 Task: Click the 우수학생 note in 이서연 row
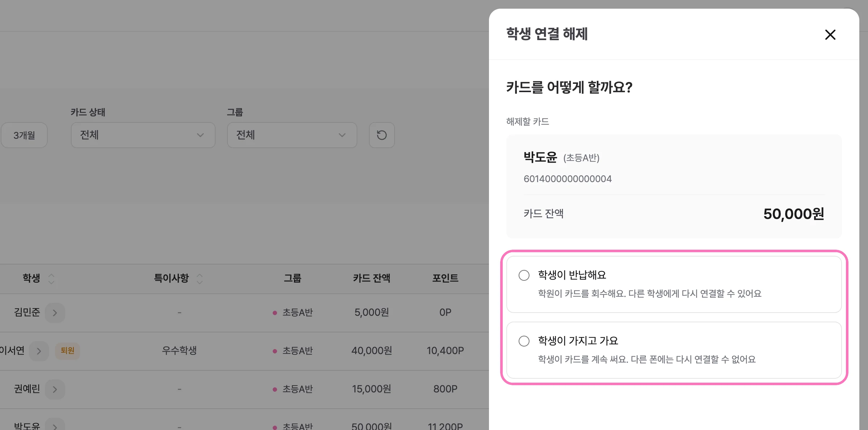coord(179,351)
